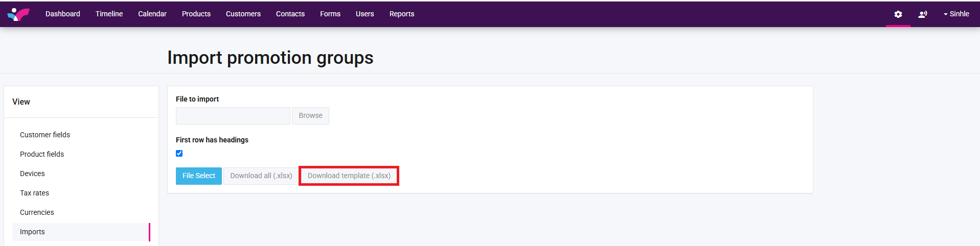Uncheck First row has headings checkbox

pyautogui.click(x=179, y=154)
